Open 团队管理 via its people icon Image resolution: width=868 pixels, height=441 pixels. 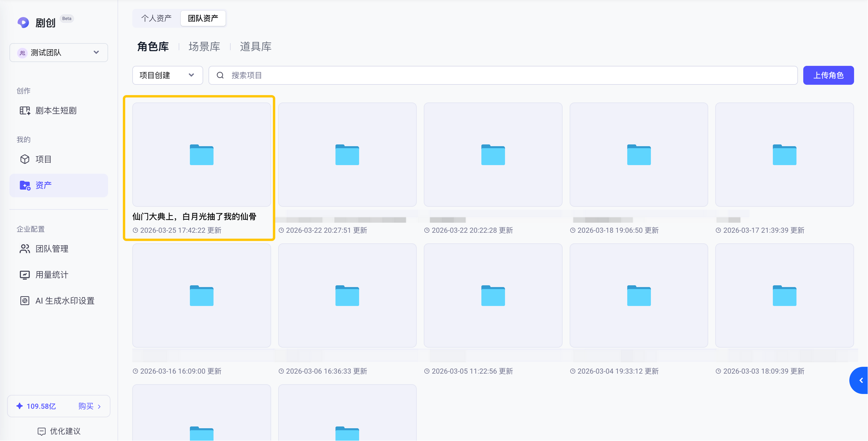click(25, 249)
